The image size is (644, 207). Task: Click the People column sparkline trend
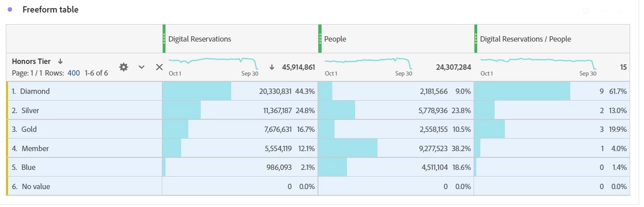[369, 63]
